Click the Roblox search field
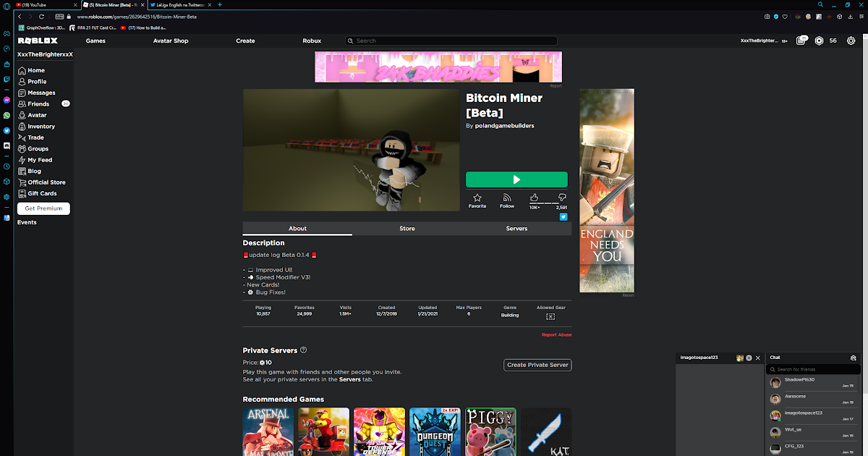This screenshot has width=868, height=456. pos(451,41)
